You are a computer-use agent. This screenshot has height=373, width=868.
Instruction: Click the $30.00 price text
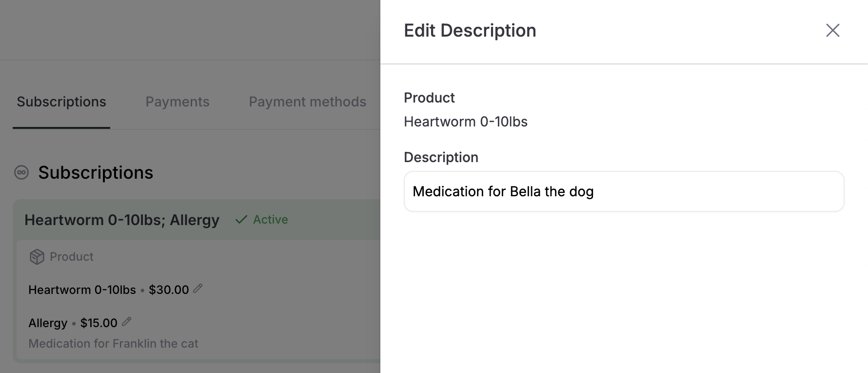pyautogui.click(x=169, y=290)
